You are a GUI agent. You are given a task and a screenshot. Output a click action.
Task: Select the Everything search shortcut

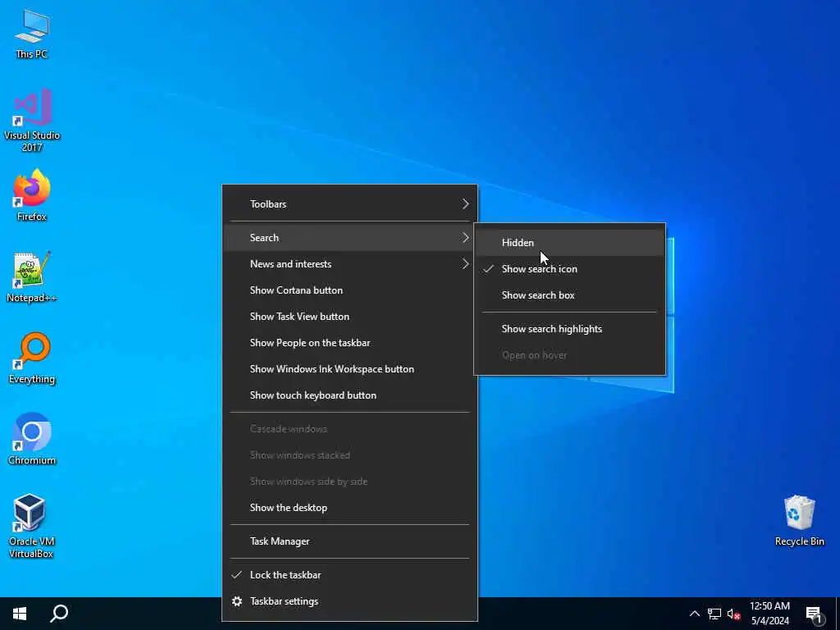click(32, 358)
